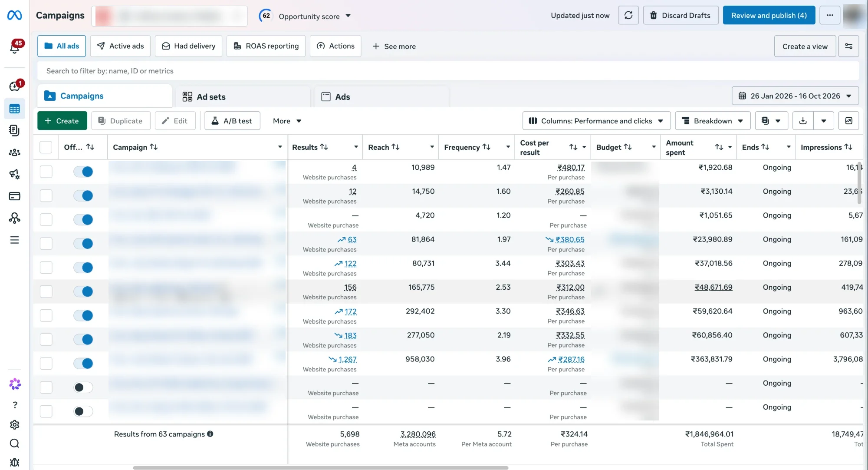The height and width of the screenshot is (470, 868).
Task: Open Columns: Performance and clicks dropdown
Action: coord(596,121)
